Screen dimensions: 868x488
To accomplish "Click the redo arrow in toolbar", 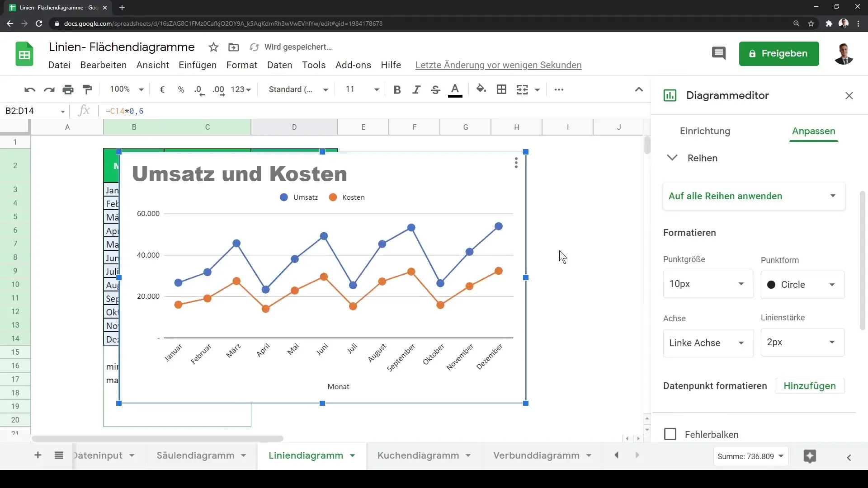I will pyautogui.click(x=49, y=89).
